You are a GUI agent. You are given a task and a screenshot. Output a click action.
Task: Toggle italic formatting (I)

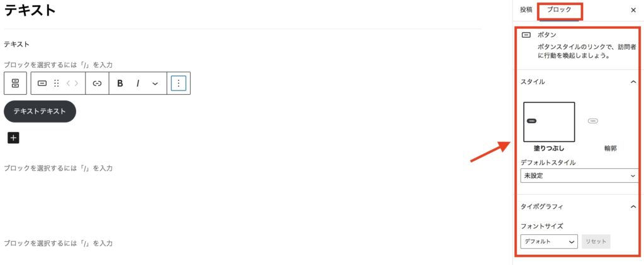tap(138, 84)
